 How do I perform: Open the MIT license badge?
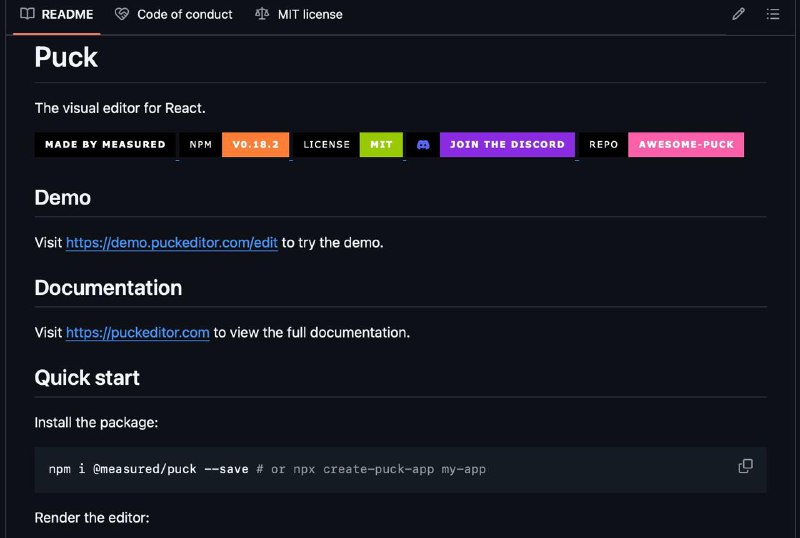(348, 144)
